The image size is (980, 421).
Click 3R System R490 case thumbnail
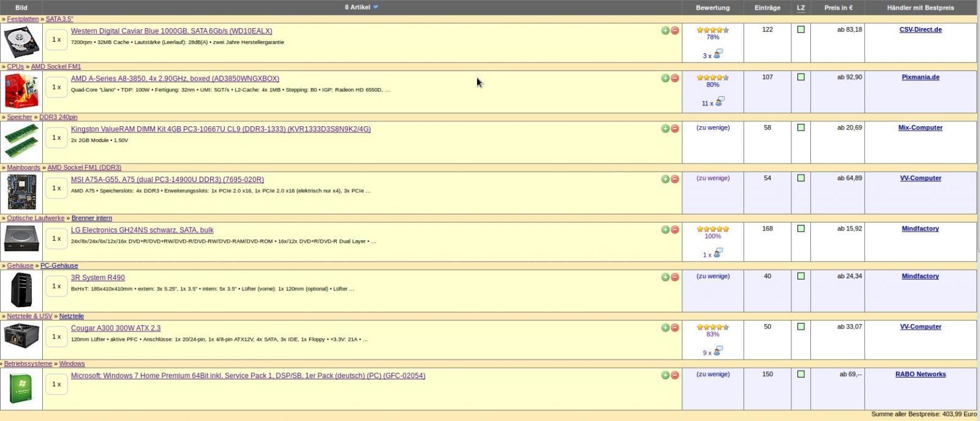pyautogui.click(x=21, y=290)
